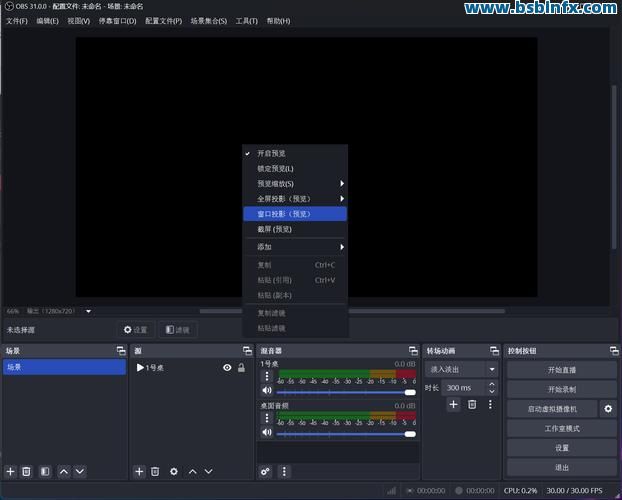This screenshot has width=622, height=500.
Task: Open 桌面音频 audio options dots
Action: click(x=267, y=418)
